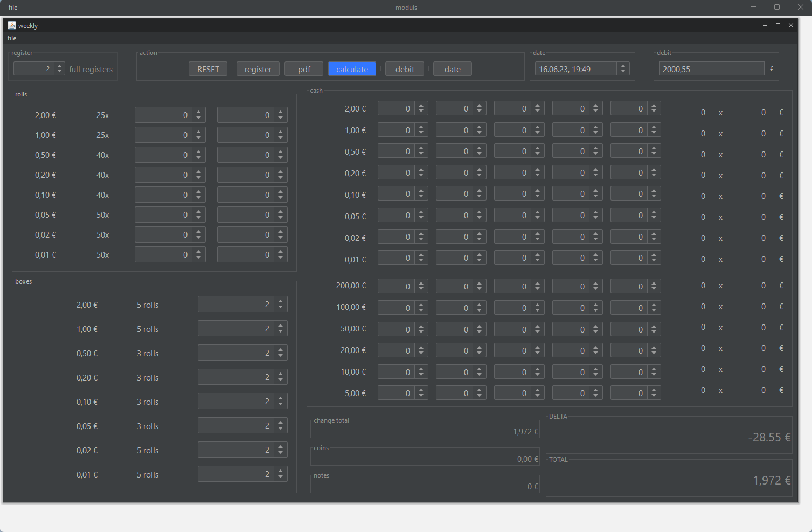Viewport: 812px width, 532px height.
Task: Focus first cash field in 2,00 € row
Action: coord(396,108)
